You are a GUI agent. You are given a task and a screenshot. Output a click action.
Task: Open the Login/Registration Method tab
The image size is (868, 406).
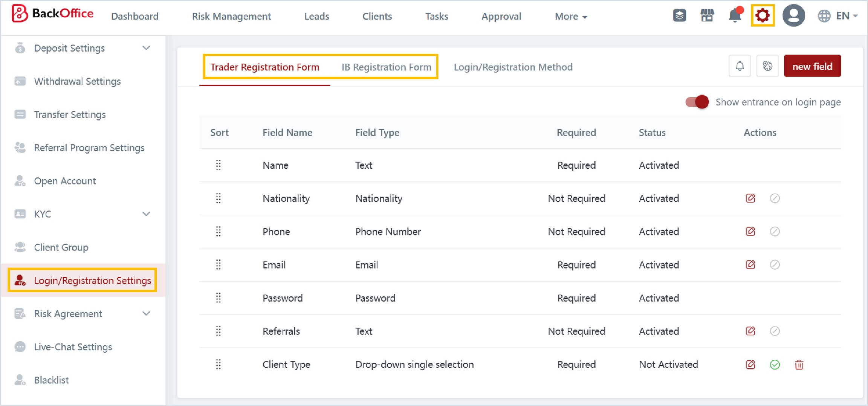click(x=513, y=67)
